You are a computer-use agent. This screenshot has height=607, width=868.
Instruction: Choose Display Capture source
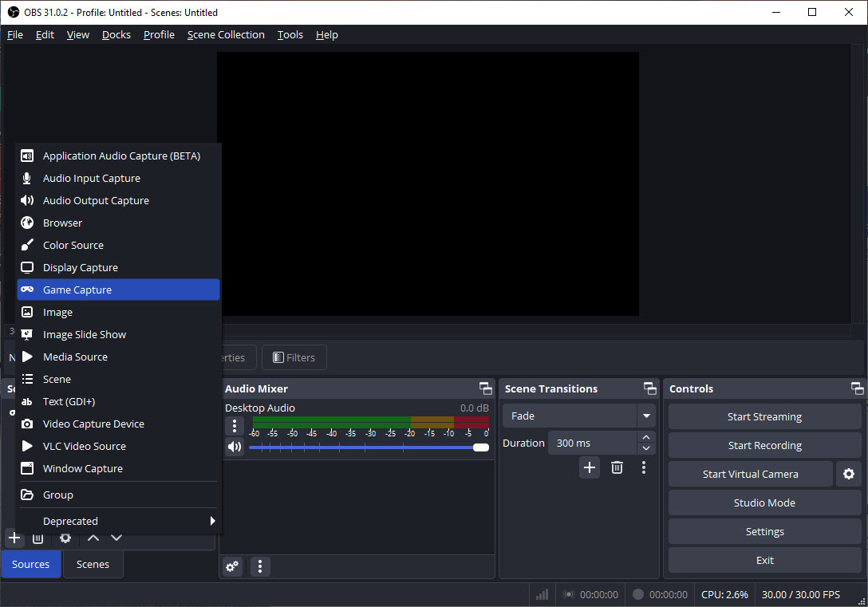118,267
